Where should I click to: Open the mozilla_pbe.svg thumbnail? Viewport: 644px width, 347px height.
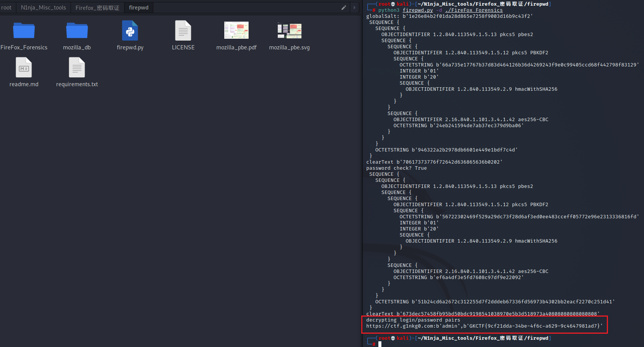(x=290, y=30)
